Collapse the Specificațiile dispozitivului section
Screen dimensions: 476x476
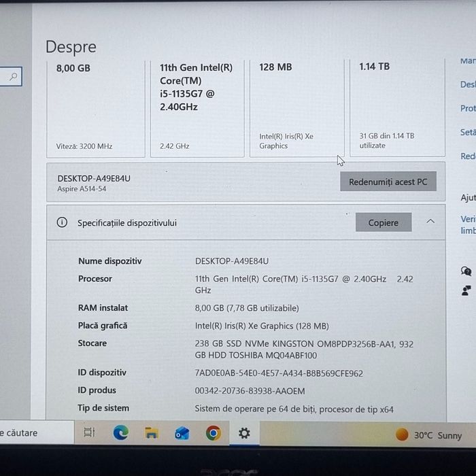pyautogui.click(x=430, y=221)
